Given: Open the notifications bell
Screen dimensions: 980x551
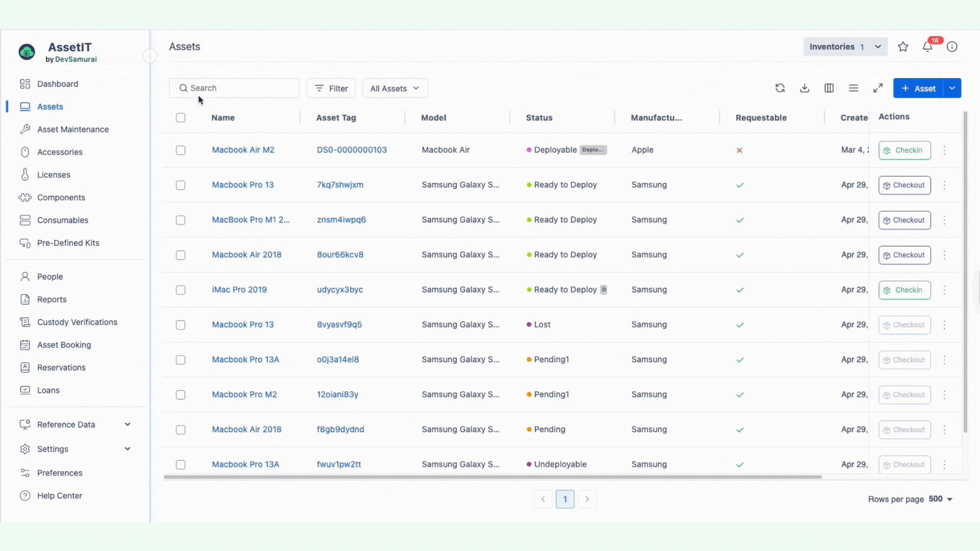Looking at the screenshot, I should (x=928, y=46).
